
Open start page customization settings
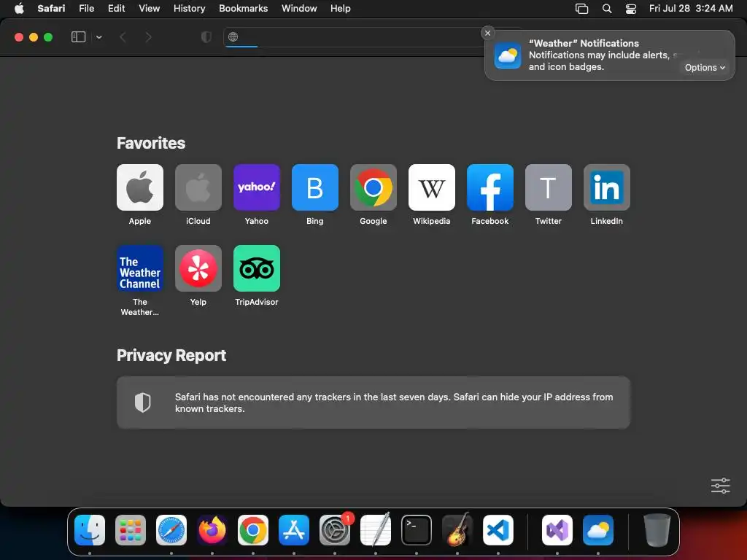click(720, 486)
